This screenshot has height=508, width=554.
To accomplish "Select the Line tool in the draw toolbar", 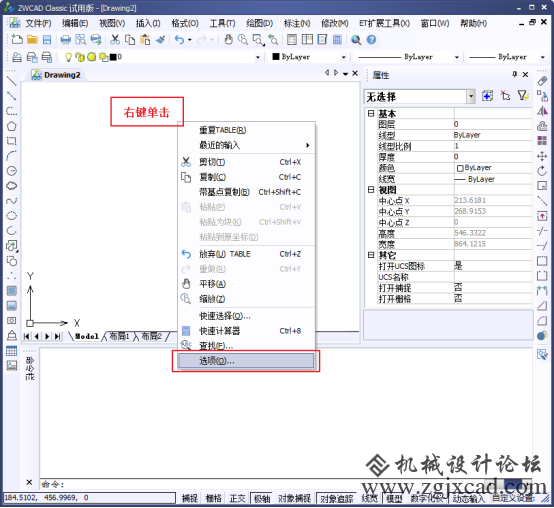I will tap(12, 81).
